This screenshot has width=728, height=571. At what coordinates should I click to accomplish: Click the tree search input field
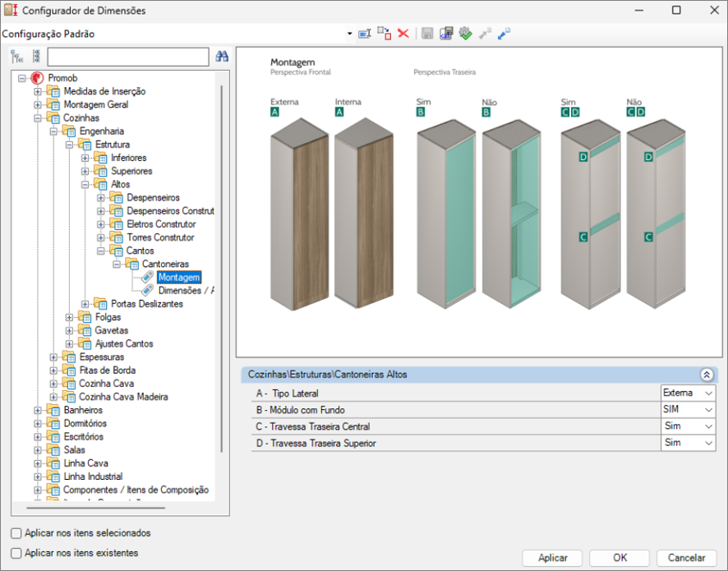tap(128, 58)
